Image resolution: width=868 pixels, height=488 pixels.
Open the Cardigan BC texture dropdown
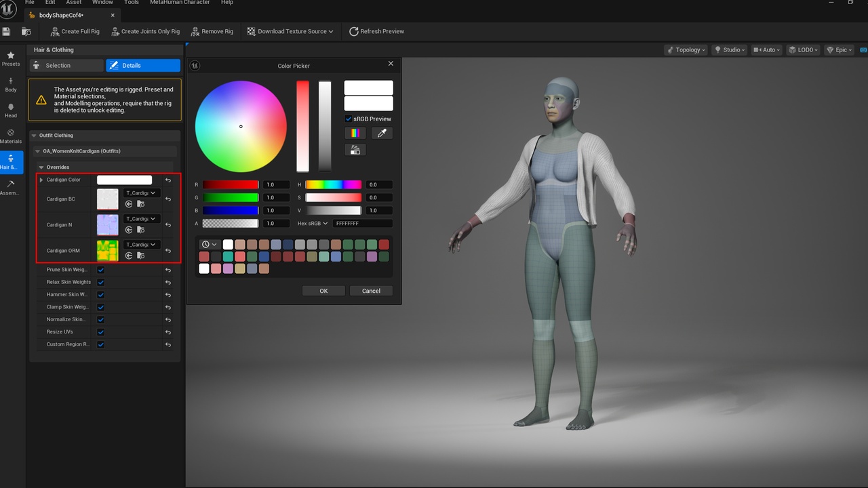tap(141, 193)
